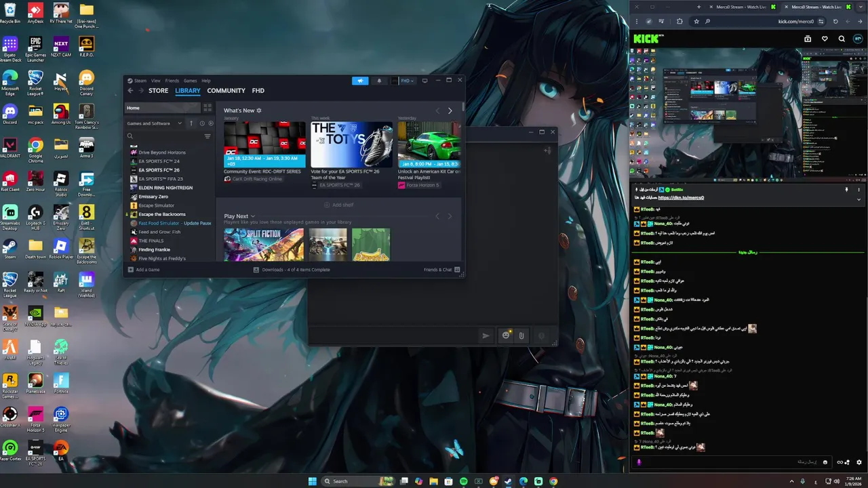Open Steam's Friends menu

172,81
